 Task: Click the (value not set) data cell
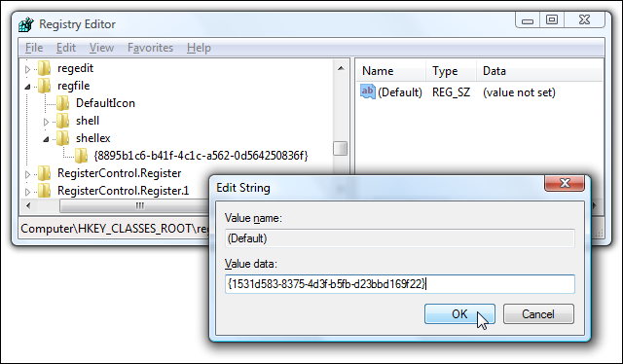click(519, 92)
